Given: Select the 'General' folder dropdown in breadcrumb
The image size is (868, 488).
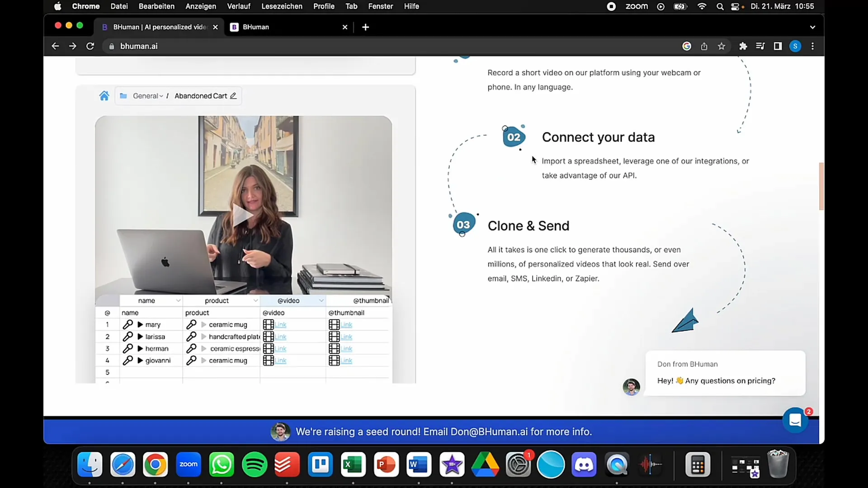Looking at the screenshot, I should [147, 95].
